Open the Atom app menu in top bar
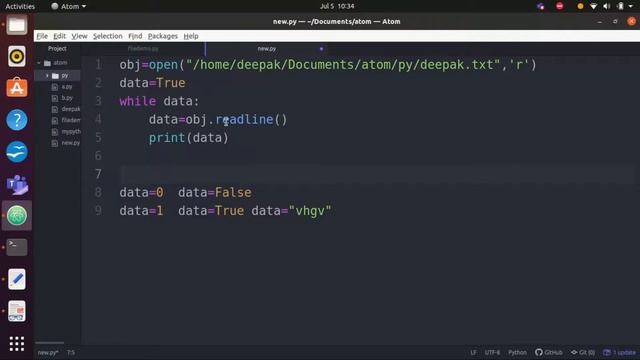640x360 pixels. [x=69, y=6]
